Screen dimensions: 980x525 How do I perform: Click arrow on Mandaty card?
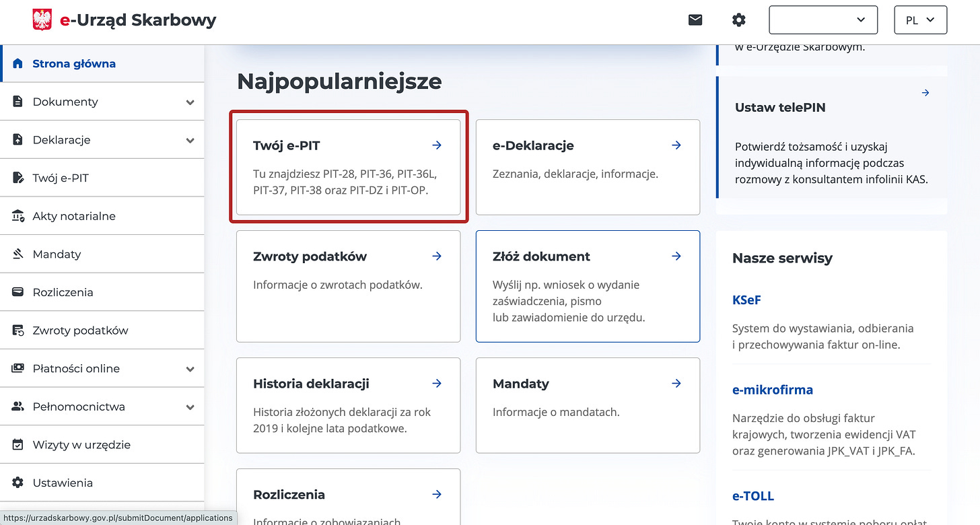(x=676, y=383)
